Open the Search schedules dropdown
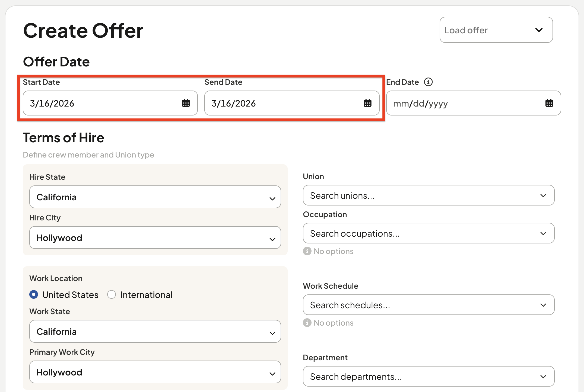The image size is (584, 392). 429,305
